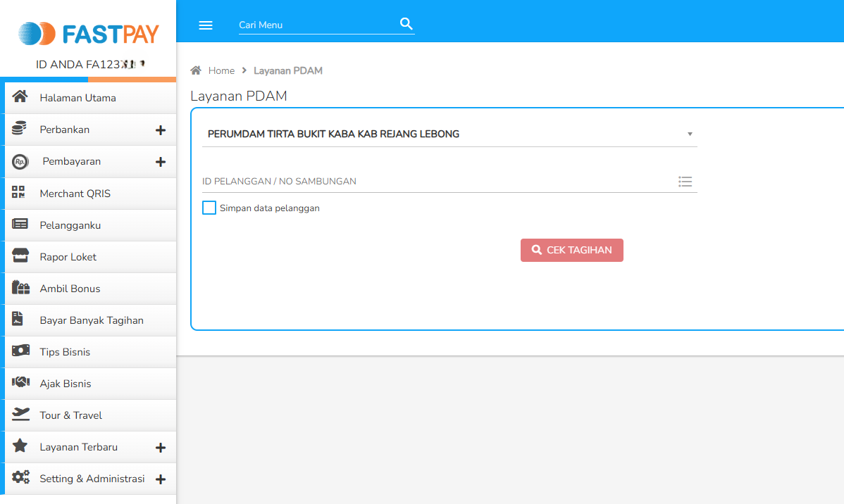Expand the Layanan Terbaru menu

[x=161, y=447]
